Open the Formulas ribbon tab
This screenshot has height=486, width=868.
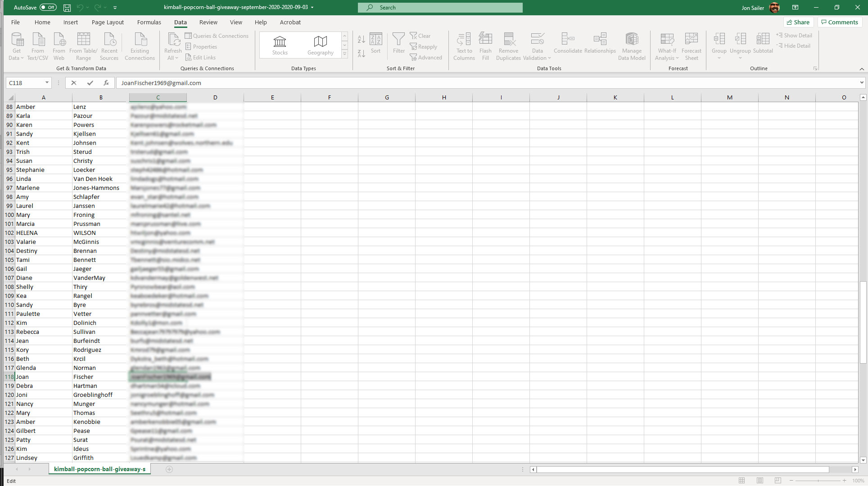point(149,22)
